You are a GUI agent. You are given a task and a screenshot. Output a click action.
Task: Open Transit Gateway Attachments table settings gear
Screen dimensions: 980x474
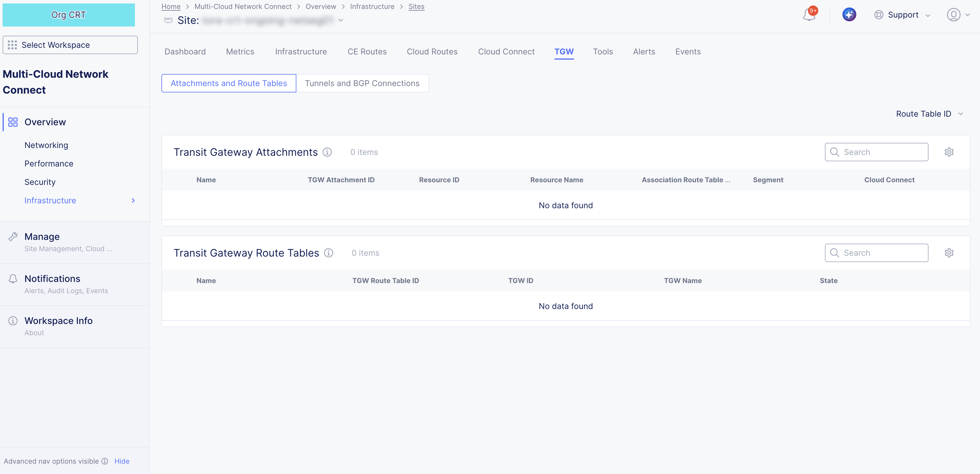tap(949, 152)
